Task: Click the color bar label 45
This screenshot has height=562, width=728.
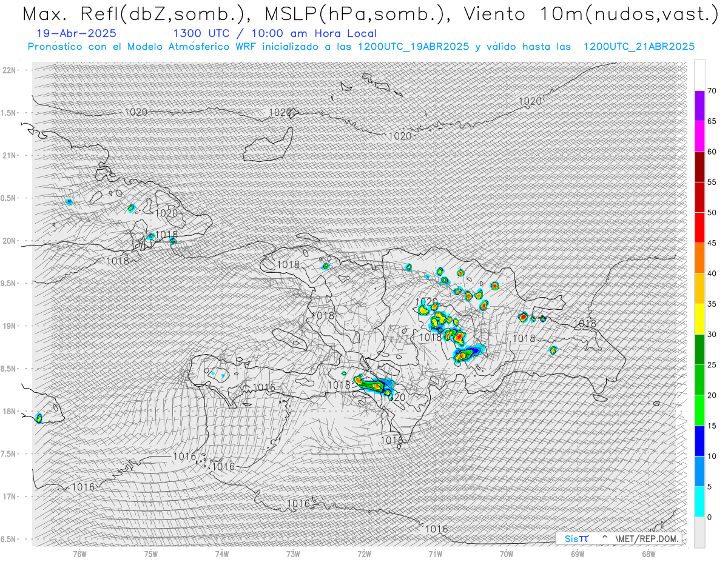Action: click(x=712, y=243)
